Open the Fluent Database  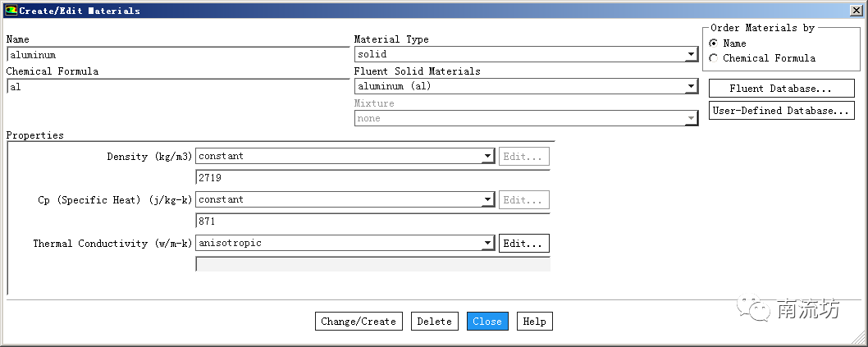point(781,89)
